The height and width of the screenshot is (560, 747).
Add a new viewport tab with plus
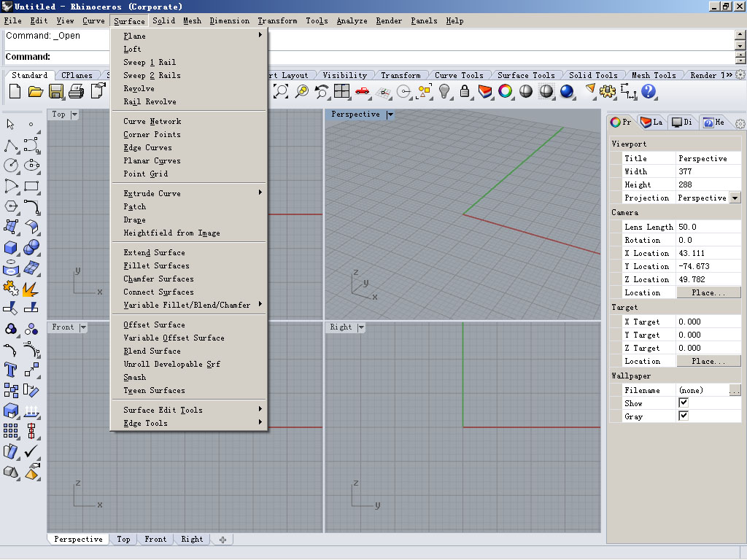click(222, 539)
